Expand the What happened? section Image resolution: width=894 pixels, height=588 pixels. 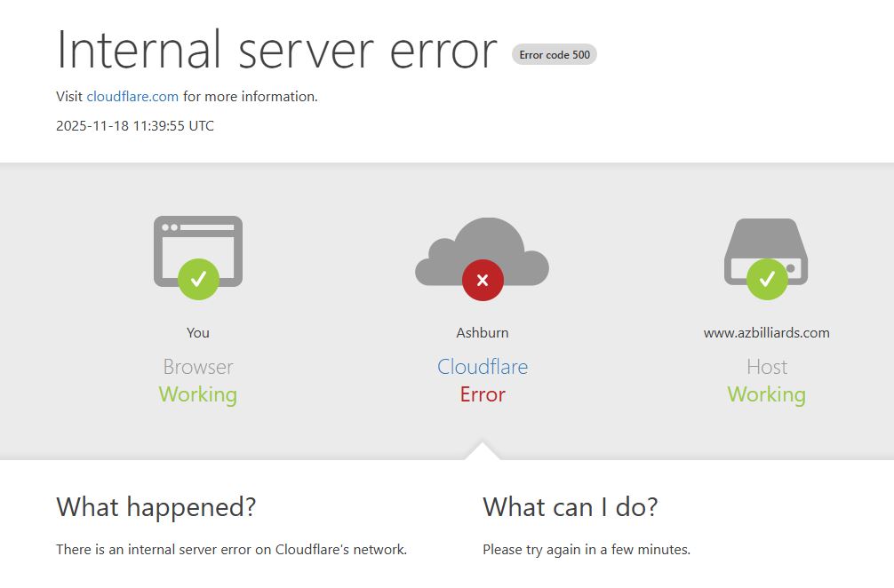click(x=156, y=507)
